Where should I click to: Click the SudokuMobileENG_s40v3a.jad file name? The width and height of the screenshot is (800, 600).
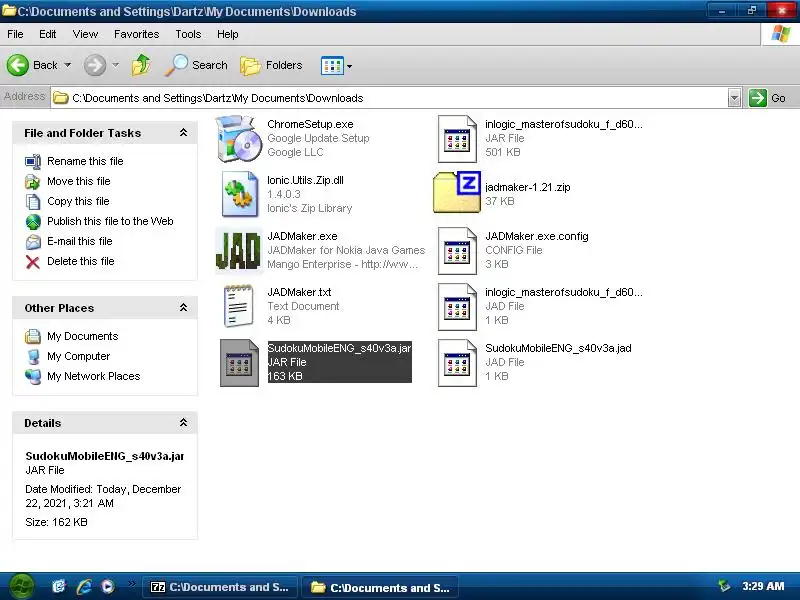[558, 348]
